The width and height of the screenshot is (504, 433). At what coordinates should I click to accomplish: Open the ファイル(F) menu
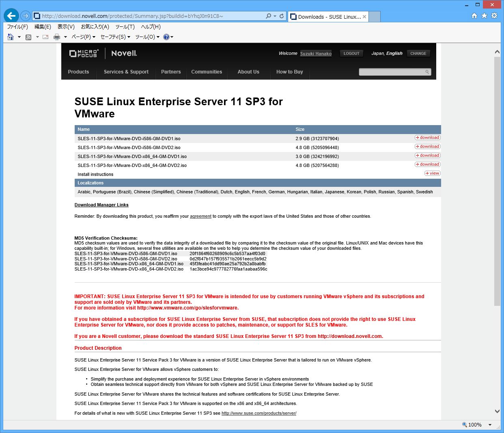pyautogui.click(x=17, y=27)
